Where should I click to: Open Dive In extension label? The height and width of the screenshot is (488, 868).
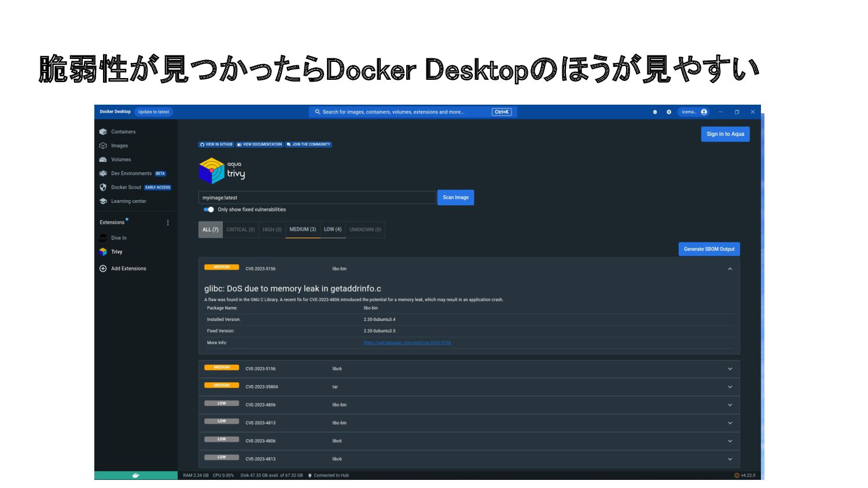tap(119, 238)
